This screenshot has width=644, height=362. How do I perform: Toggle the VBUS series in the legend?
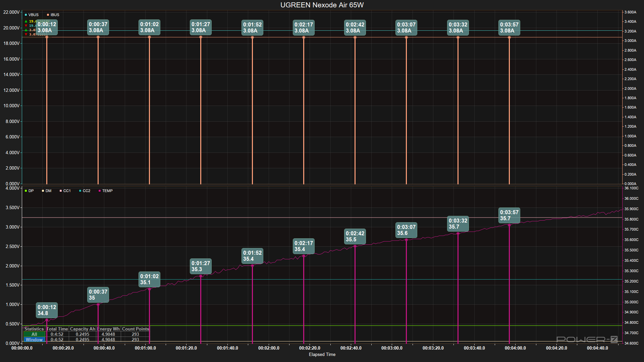click(32, 15)
